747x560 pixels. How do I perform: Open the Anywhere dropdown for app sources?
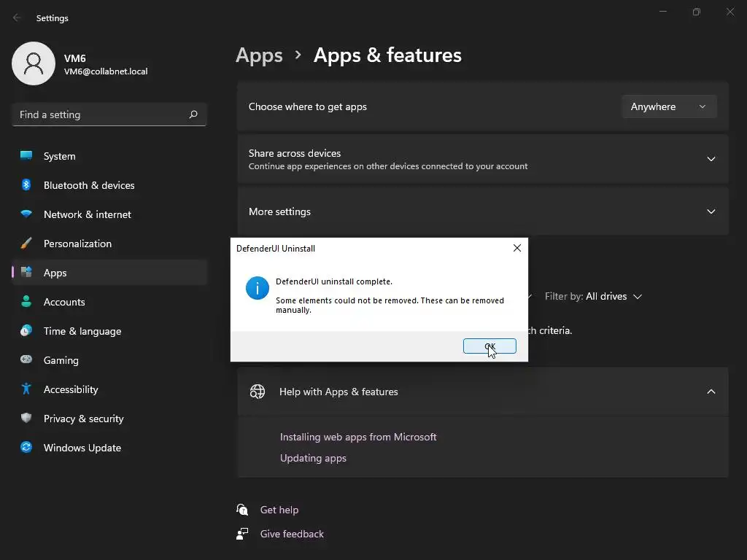click(668, 106)
